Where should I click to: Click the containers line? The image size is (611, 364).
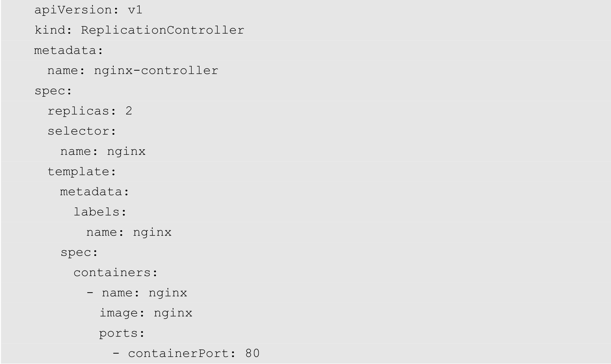(x=116, y=273)
